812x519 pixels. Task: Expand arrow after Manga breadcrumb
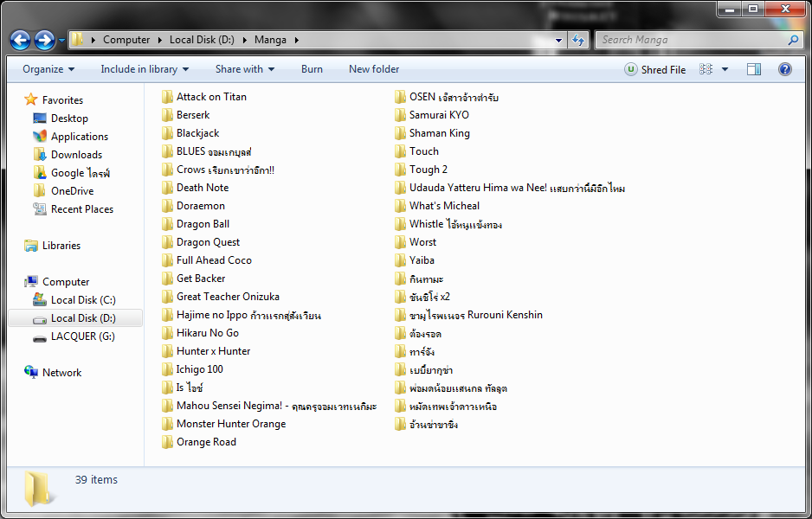point(297,40)
